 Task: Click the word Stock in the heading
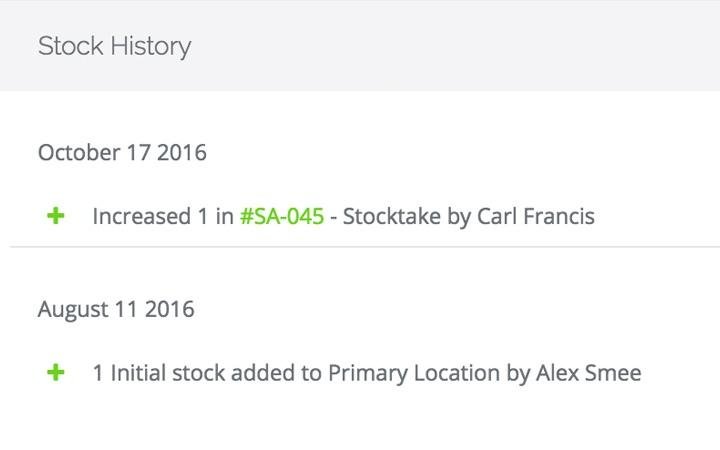[68, 46]
